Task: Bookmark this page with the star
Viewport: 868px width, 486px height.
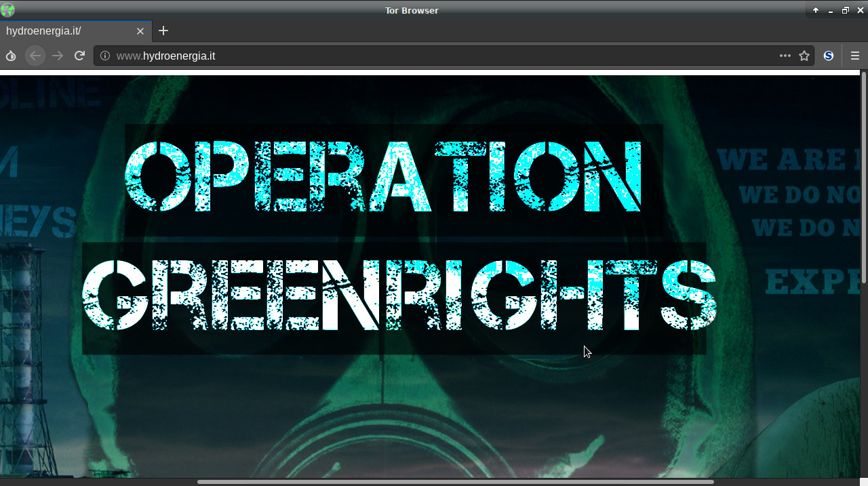Action: point(804,56)
